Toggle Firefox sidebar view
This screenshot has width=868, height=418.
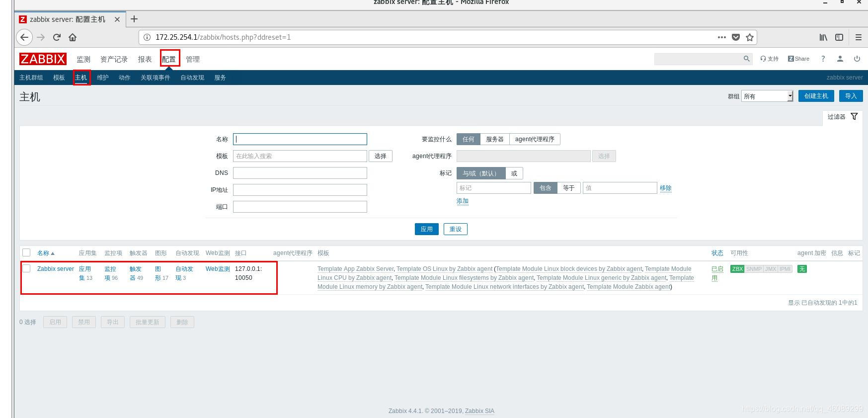click(x=839, y=37)
